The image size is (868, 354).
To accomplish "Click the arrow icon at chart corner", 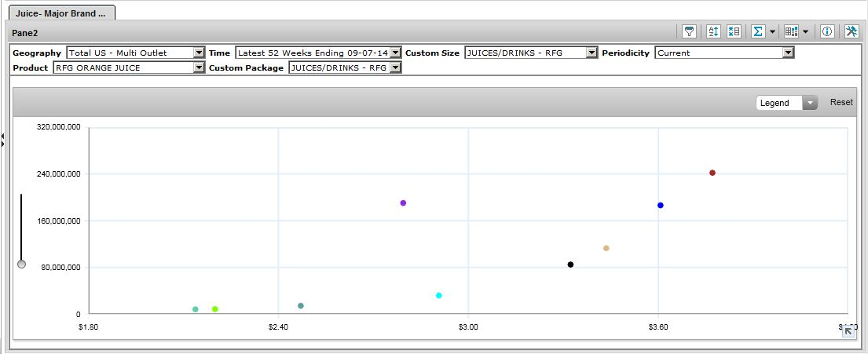I will point(848,332).
